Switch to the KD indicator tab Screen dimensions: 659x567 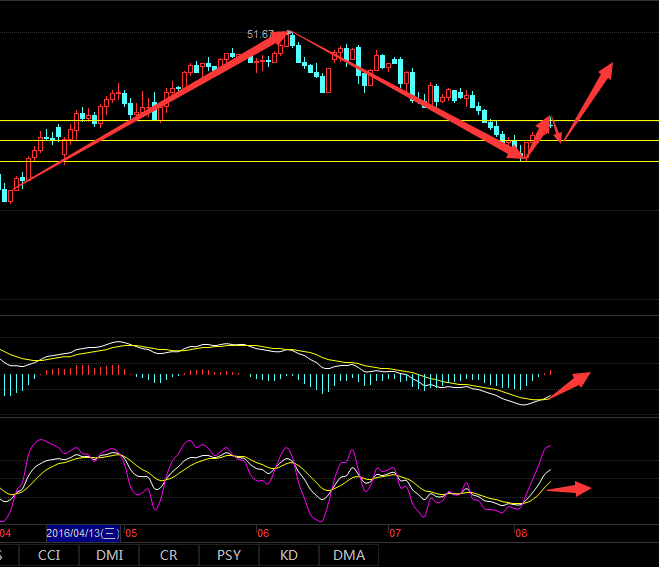(x=289, y=555)
